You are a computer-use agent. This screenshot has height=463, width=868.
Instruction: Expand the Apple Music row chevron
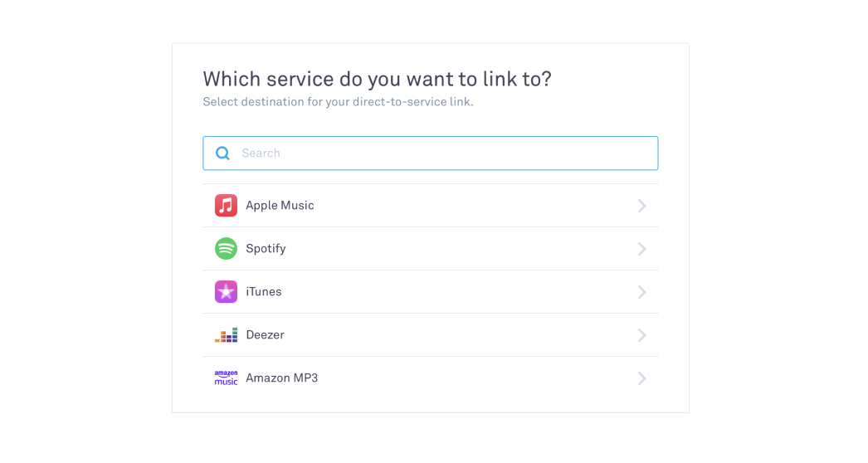[x=641, y=206]
